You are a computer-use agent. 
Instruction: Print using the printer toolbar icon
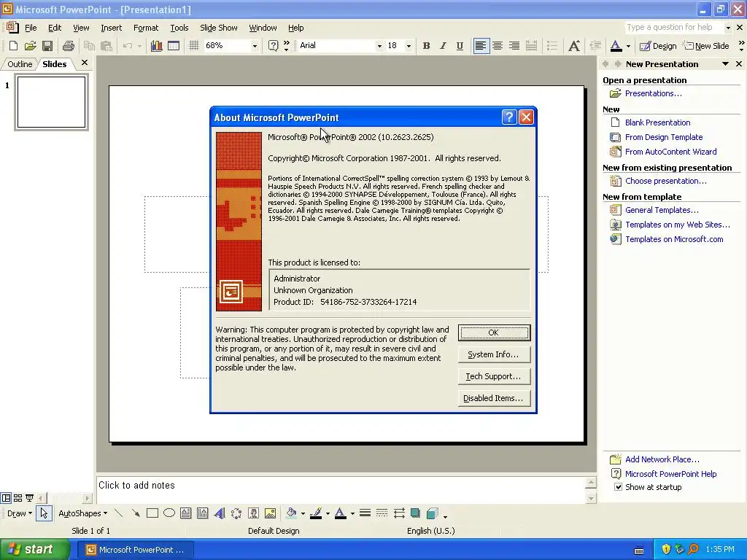pos(69,46)
